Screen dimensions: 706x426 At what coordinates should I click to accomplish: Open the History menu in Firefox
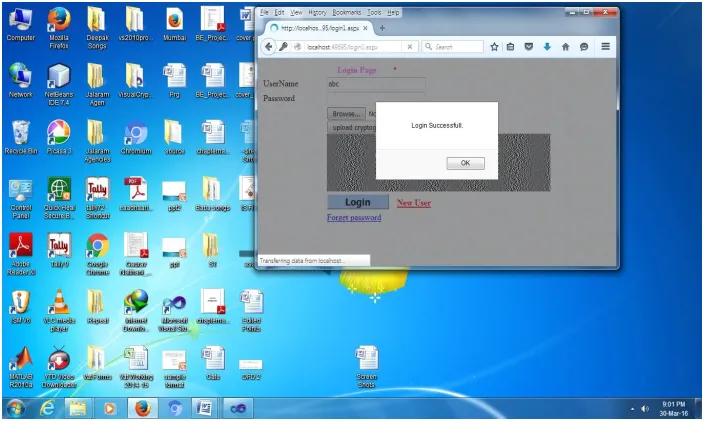click(x=317, y=13)
